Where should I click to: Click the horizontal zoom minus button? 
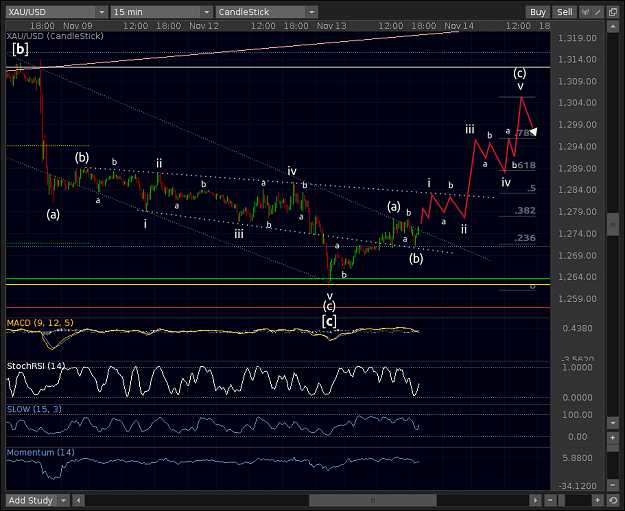point(550,500)
